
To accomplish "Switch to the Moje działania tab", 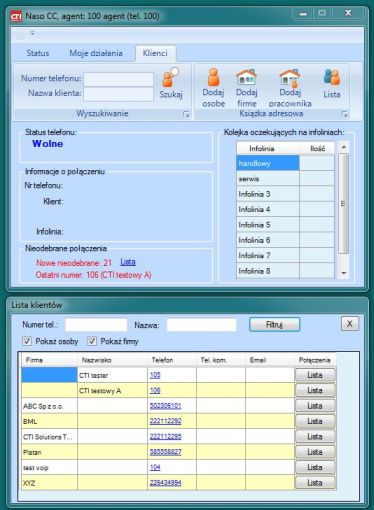I will tap(96, 53).
